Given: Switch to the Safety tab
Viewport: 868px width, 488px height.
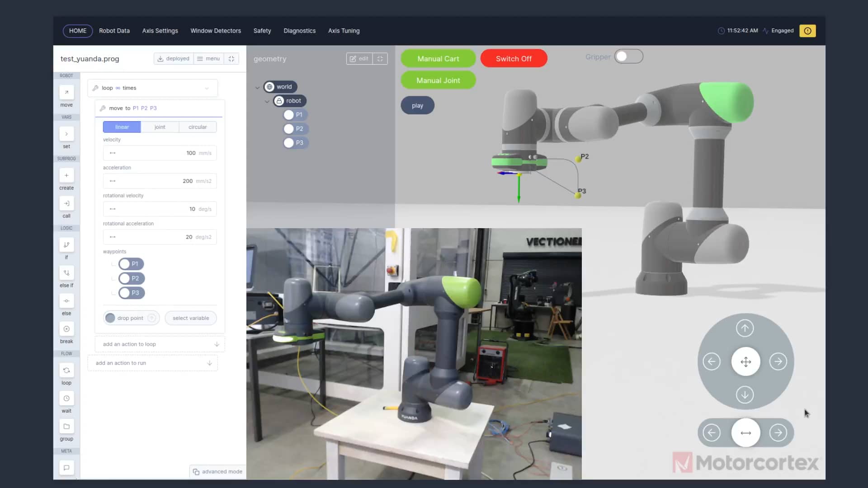Looking at the screenshot, I should [262, 31].
